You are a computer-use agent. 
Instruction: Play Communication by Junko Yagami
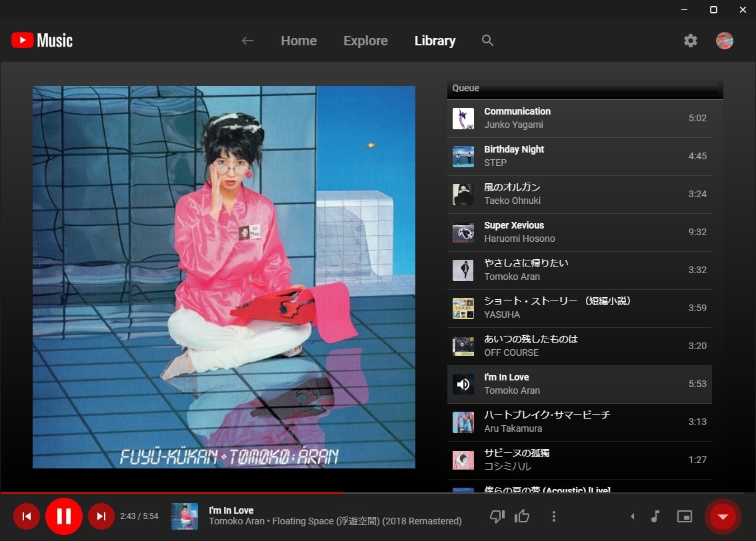579,119
